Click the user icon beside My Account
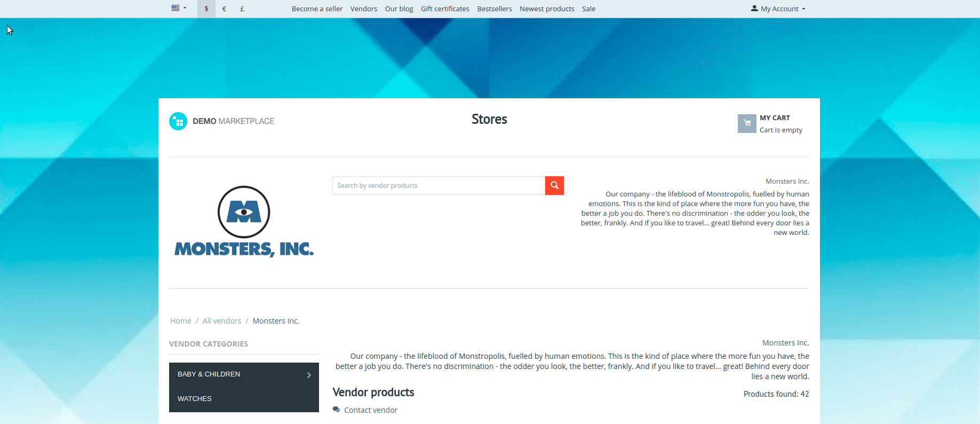980x424 pixels. point(754,9)
